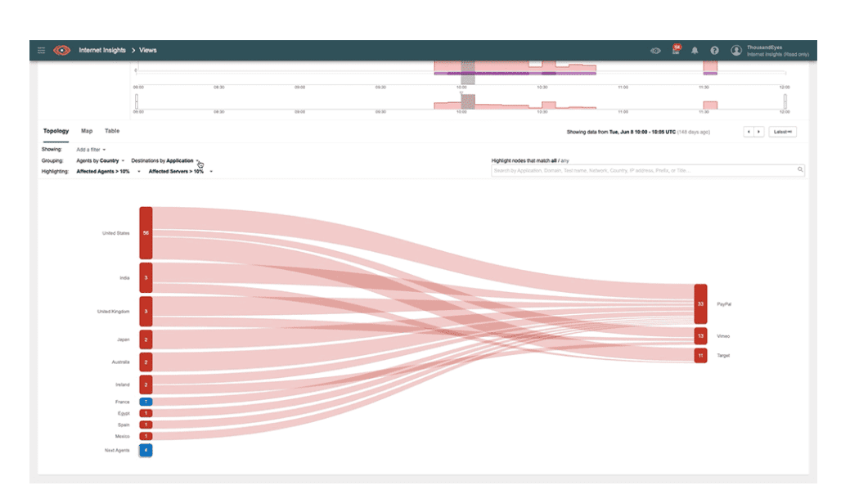Click the Australia agent node
Viewport: 868px width, 499px height.
146,362
